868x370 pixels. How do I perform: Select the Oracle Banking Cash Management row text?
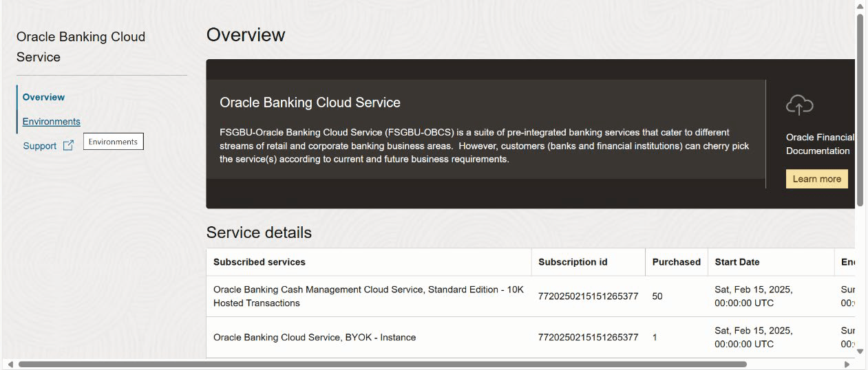tap(368, 296)
